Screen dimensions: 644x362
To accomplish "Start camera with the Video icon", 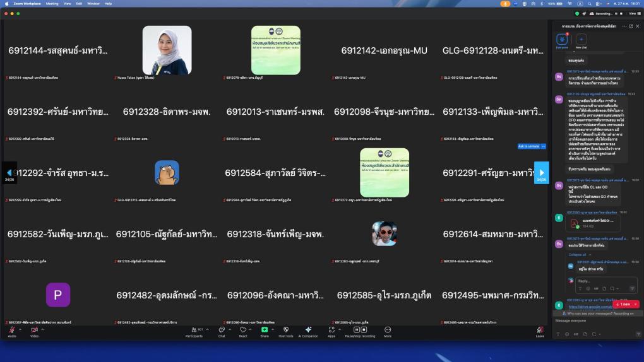I will pyautogui.click(x=34, y=330).
